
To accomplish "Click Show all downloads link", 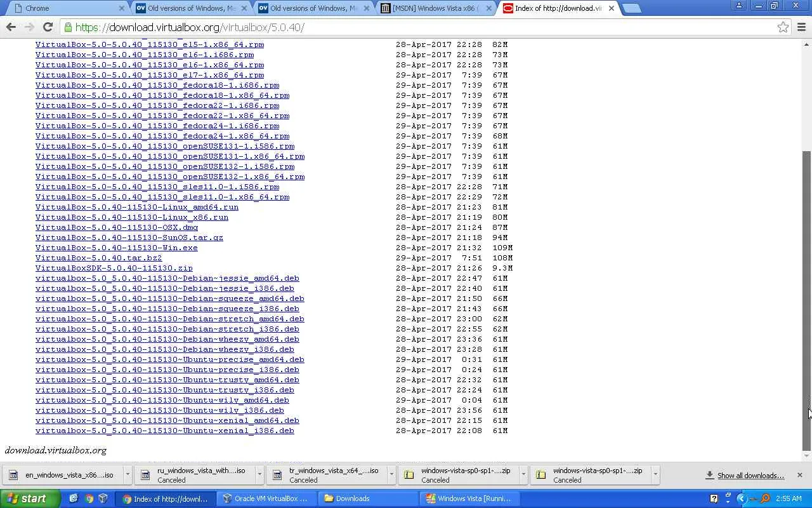I will 750,476.
